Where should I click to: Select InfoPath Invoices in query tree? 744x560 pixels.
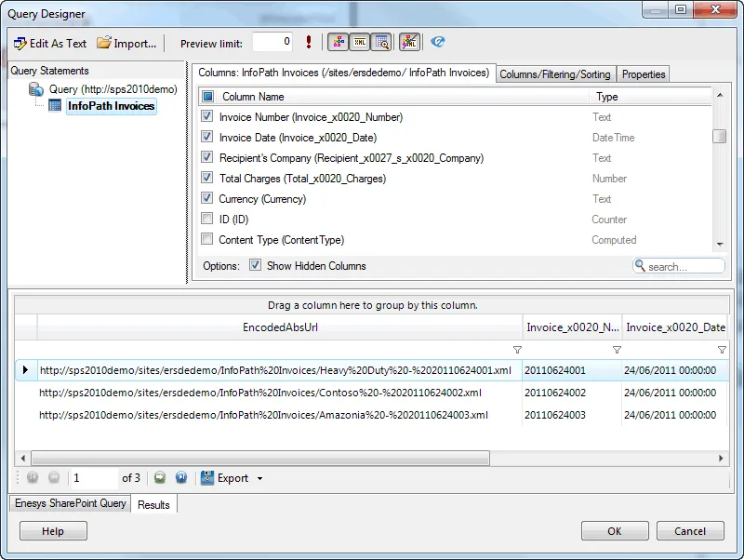(x=111, y=106)
